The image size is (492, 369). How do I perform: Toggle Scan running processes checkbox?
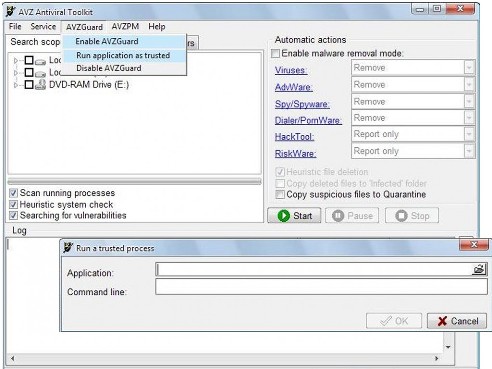(13, 193)
